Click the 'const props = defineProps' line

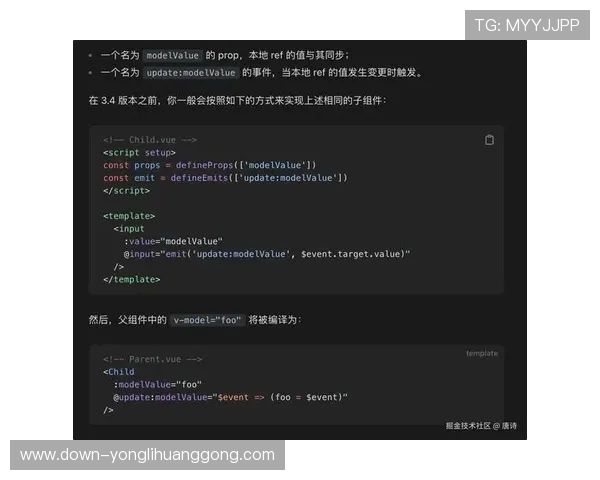pos(210,165)
